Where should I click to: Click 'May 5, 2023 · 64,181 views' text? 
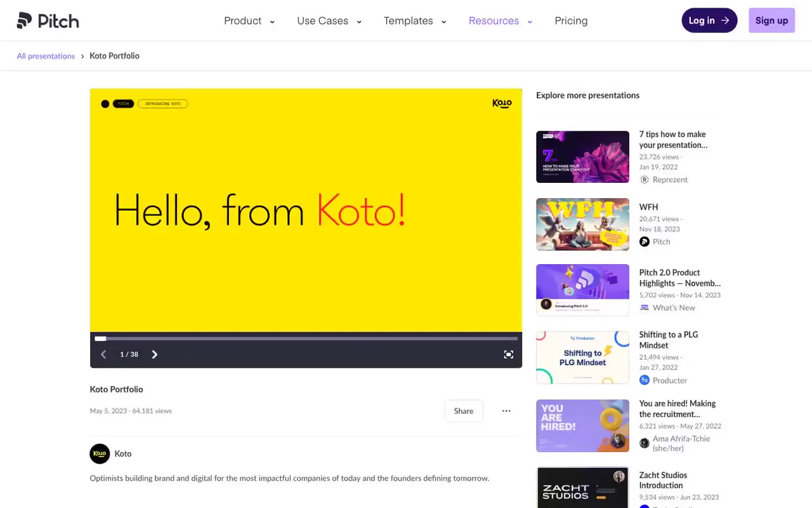[131, 411]
